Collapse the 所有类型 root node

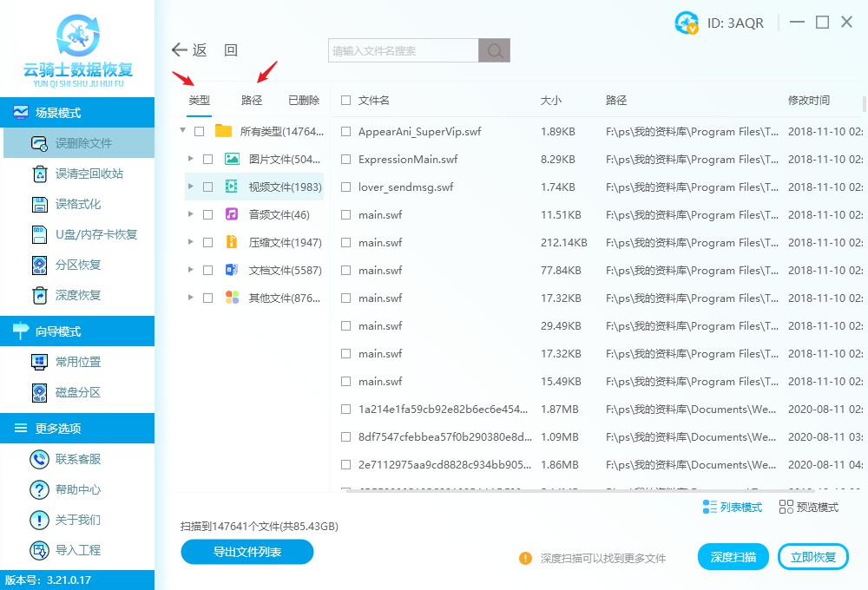182,131
